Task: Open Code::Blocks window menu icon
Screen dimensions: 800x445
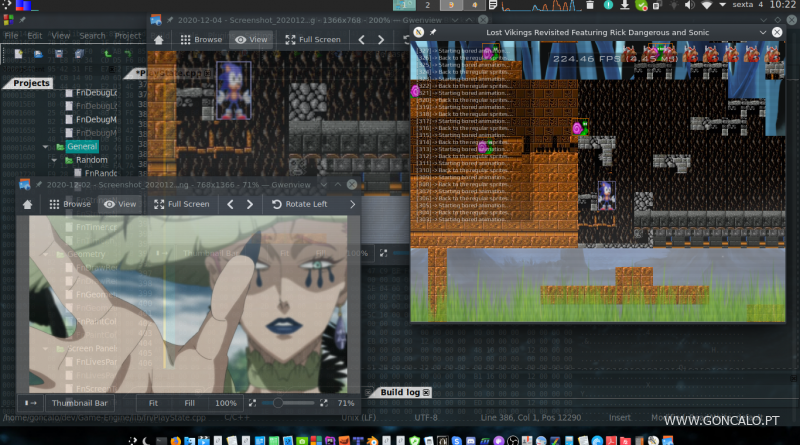Action: click(x=8, y=20)
